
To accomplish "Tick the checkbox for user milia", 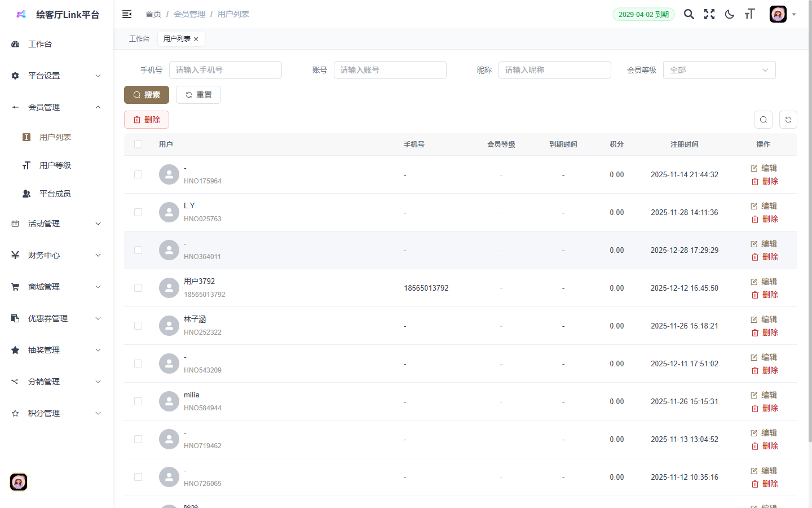I will tap(138, 401).
